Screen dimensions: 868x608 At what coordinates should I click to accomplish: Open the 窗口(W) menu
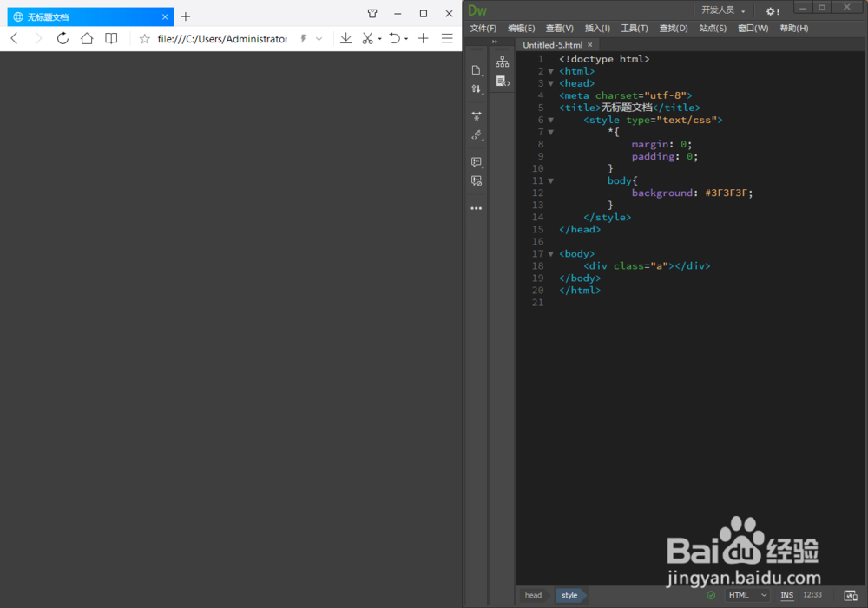(753, 29)
